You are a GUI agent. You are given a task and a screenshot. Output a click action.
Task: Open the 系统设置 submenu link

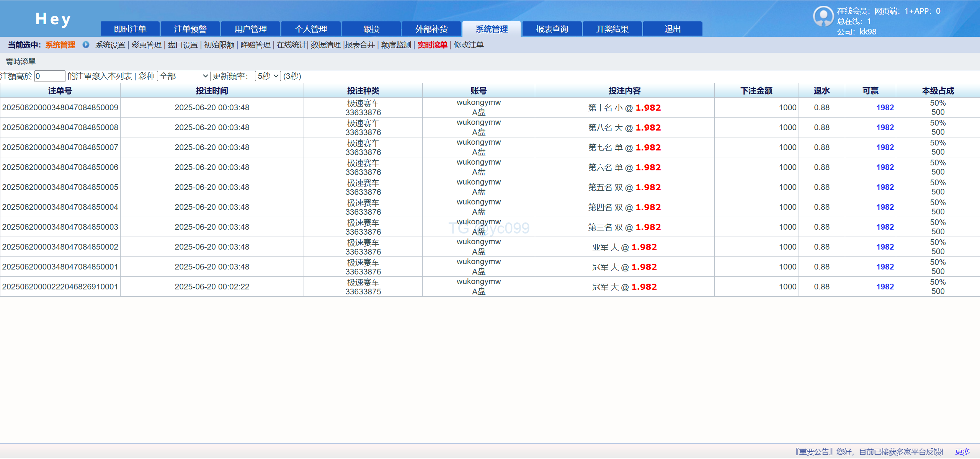[110, 45]
